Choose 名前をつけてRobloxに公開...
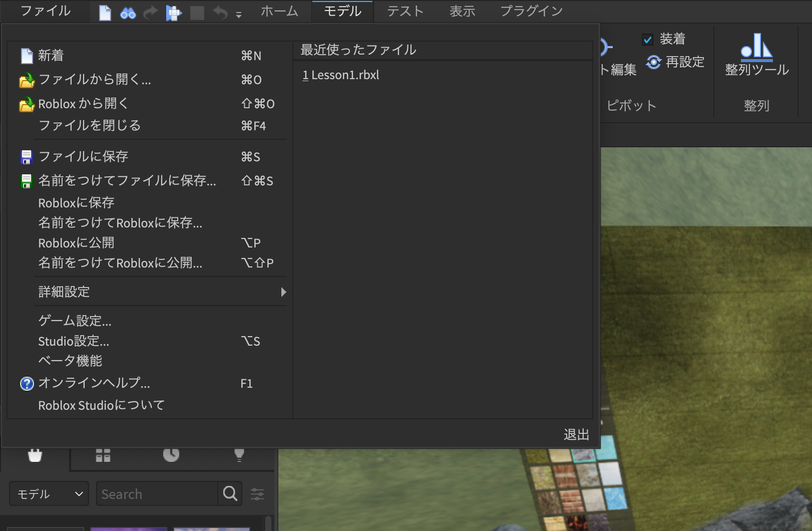812x531 pixels. [149, 263]
